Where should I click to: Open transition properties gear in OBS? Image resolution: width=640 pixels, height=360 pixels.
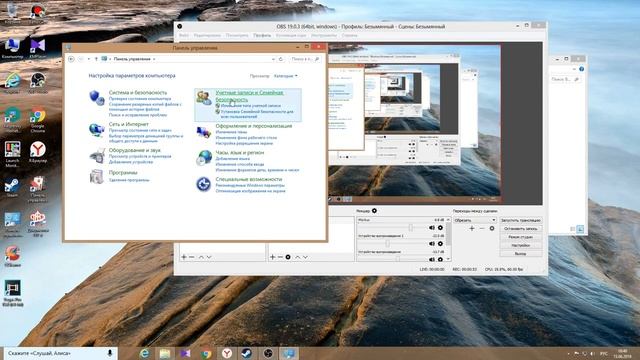[x=492, y=229]
